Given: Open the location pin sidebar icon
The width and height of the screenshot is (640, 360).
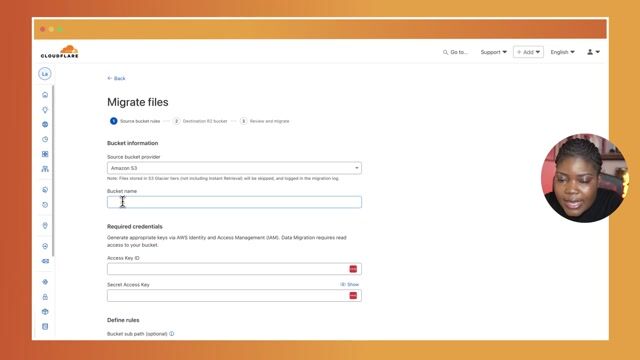Looking at the screenshot, I should (45, 226).
